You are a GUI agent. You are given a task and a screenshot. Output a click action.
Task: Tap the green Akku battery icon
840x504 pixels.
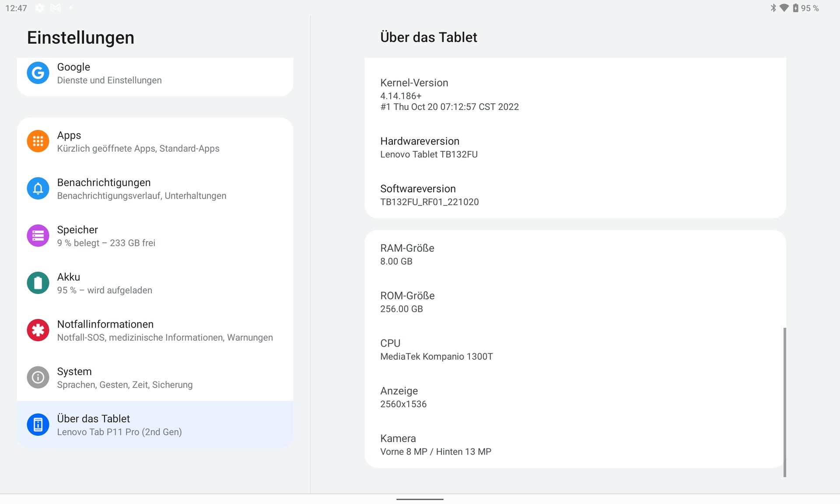click(38, 283)
